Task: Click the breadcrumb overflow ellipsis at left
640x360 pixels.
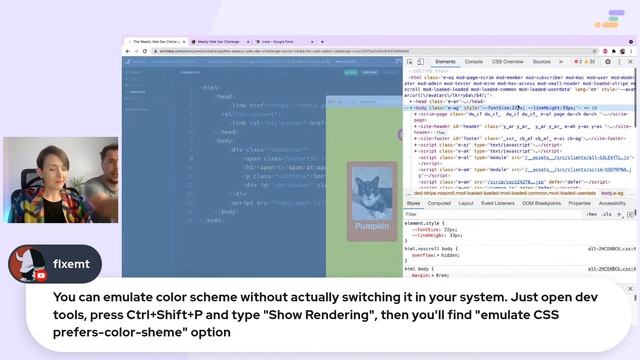Action: click(x=408, y=193)
